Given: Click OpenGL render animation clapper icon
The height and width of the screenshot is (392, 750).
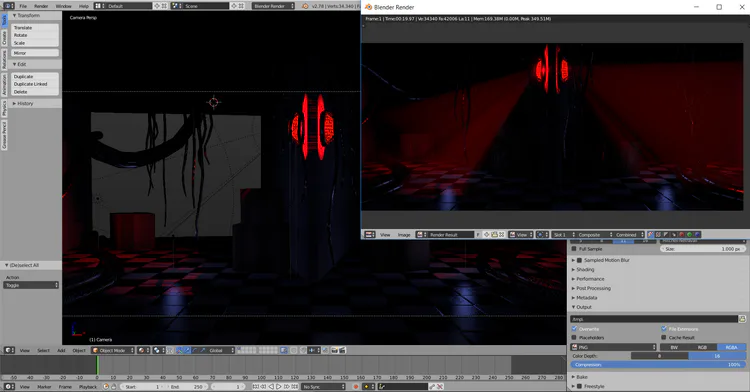Looking at the screenshot, I should [x=342, y=350].
